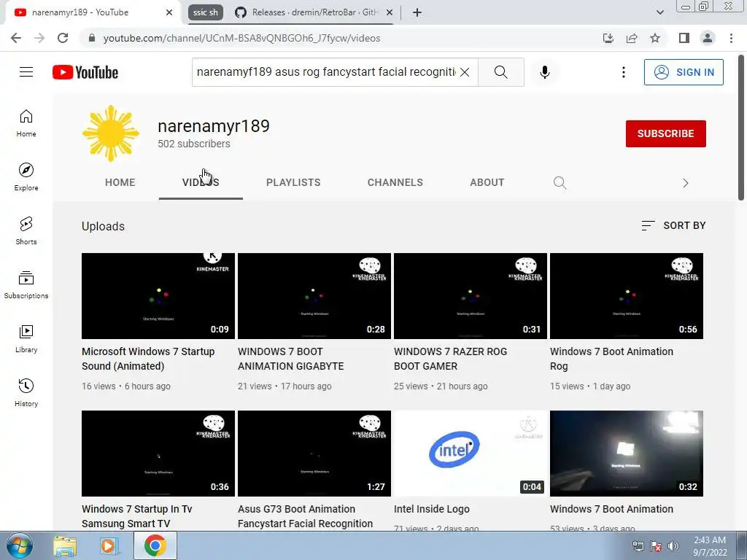Play the 0:09 Startup Sound thumbnail

pos(158,296)
